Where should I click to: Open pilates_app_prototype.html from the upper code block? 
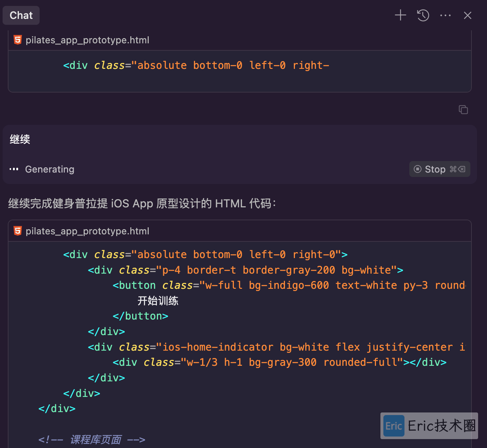click(87, 40)
